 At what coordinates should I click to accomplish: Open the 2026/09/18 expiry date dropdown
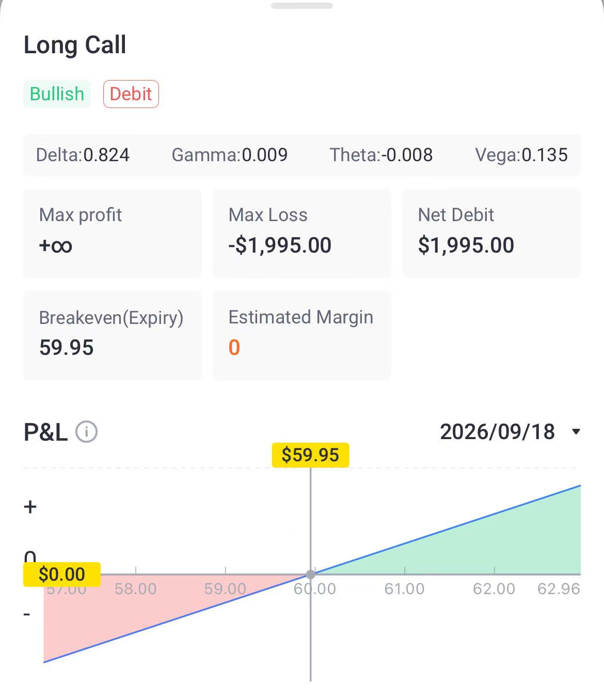tap(498, 432)
